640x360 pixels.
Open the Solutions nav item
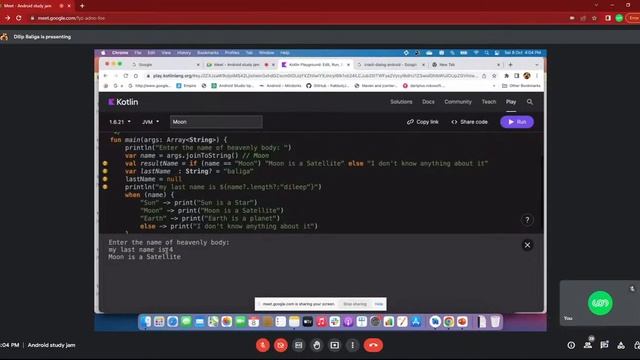click(401, 102)
